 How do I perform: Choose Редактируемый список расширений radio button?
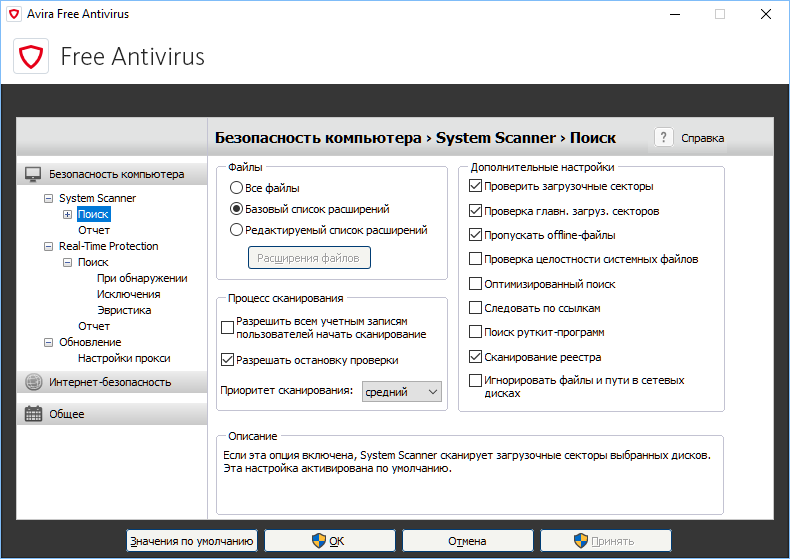click(x=236, y=230)
